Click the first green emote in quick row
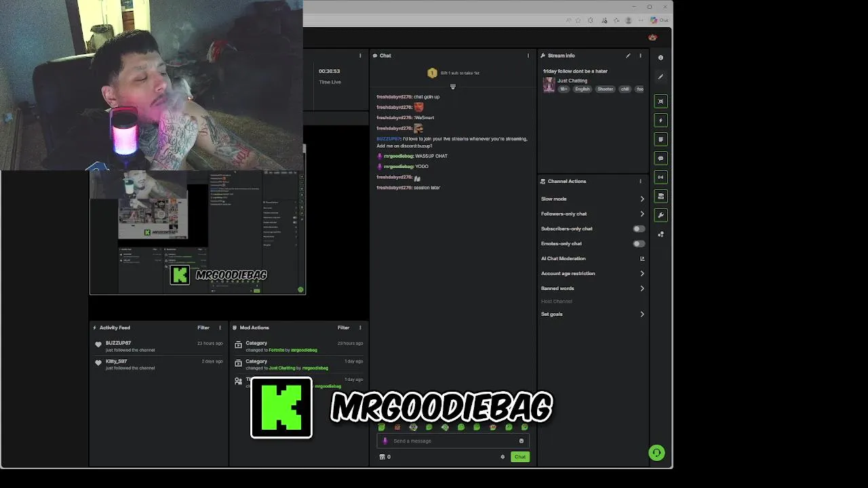The width and height of the screenshot is (868, 488). click(381, 427)
